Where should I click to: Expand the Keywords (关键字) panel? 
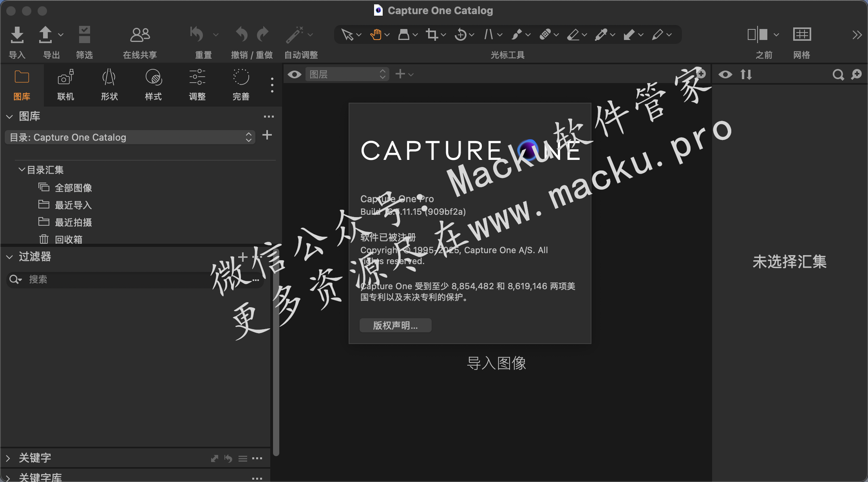(8, 458)
